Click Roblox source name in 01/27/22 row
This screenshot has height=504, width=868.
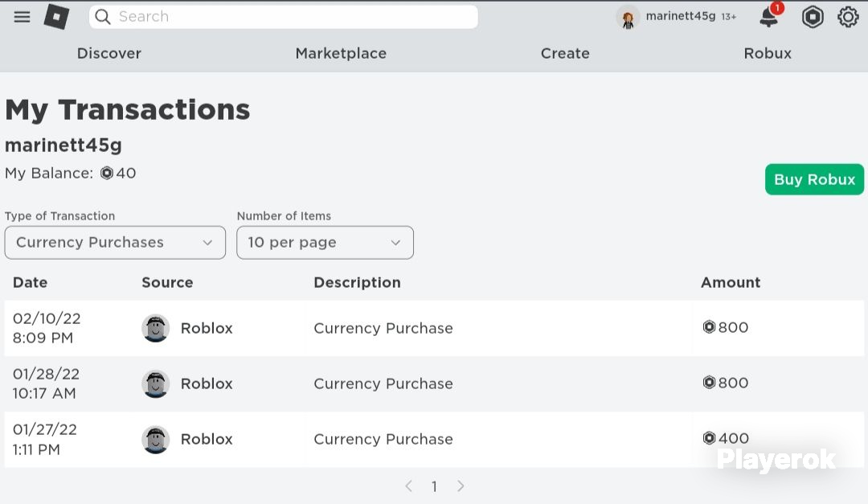(x=207, y=439)
